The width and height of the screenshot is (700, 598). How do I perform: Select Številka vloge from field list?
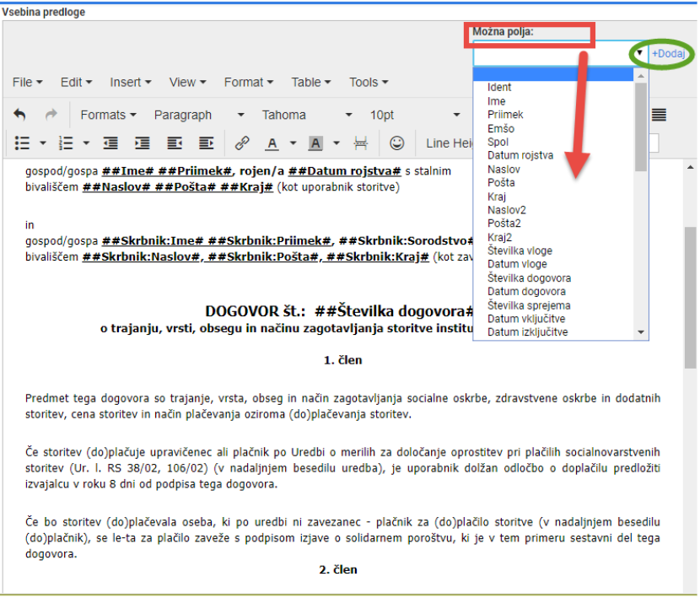tap(553, 251)
